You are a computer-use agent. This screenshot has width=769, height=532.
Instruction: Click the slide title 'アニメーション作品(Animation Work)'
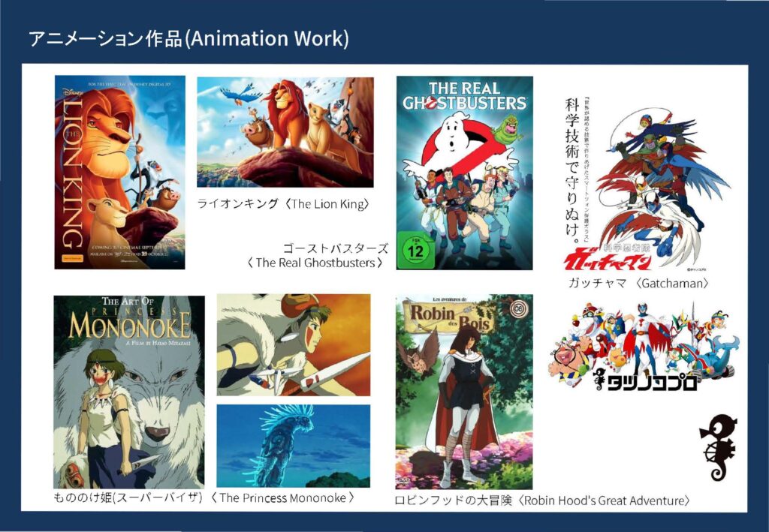(188, 38)
